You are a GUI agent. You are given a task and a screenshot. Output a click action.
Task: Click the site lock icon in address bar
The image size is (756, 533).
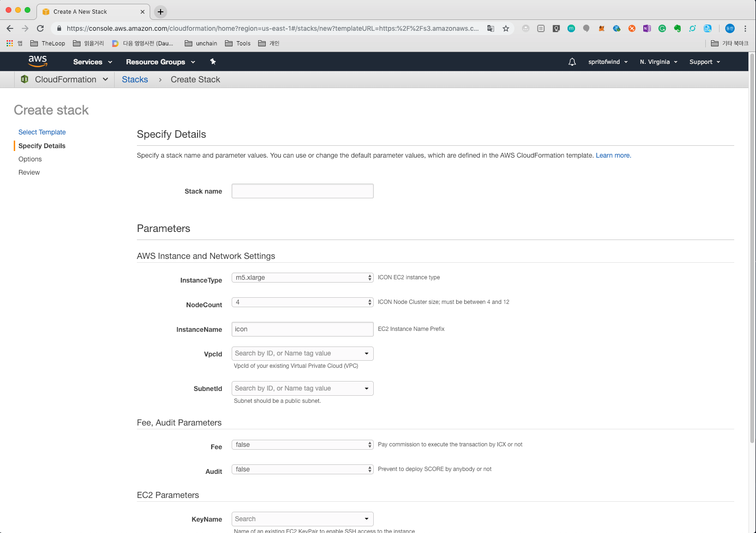pos(59,28)
